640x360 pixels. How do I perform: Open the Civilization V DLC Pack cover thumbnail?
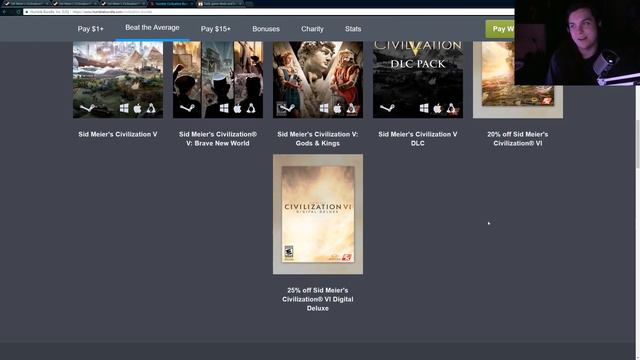coord(418,80)
